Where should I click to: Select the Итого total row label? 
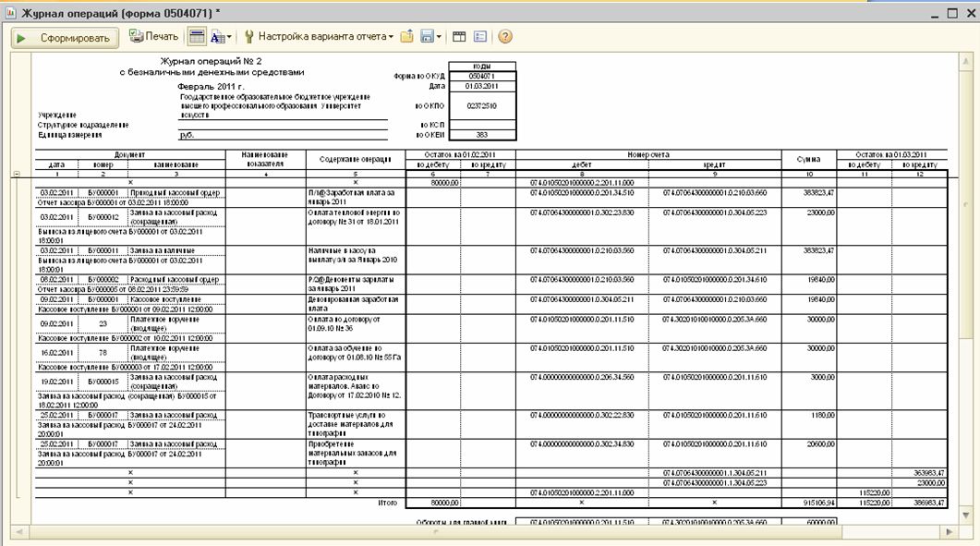(x=387, y=502)
